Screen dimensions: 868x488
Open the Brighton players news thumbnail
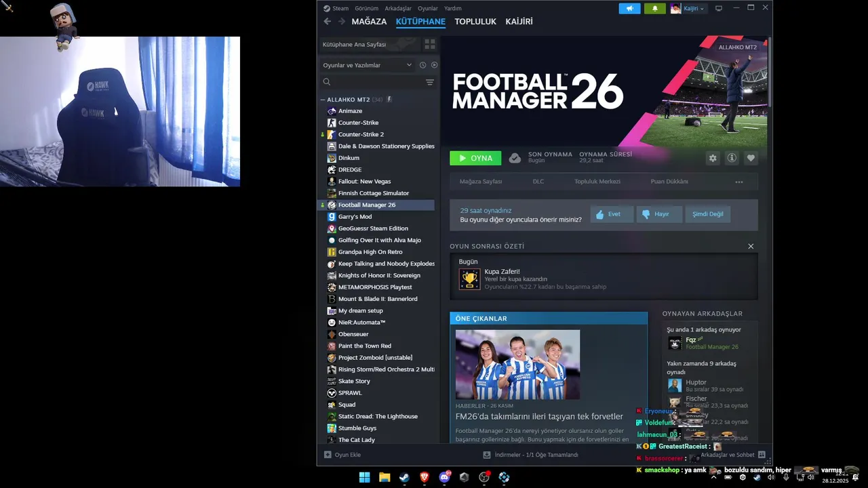517,365
